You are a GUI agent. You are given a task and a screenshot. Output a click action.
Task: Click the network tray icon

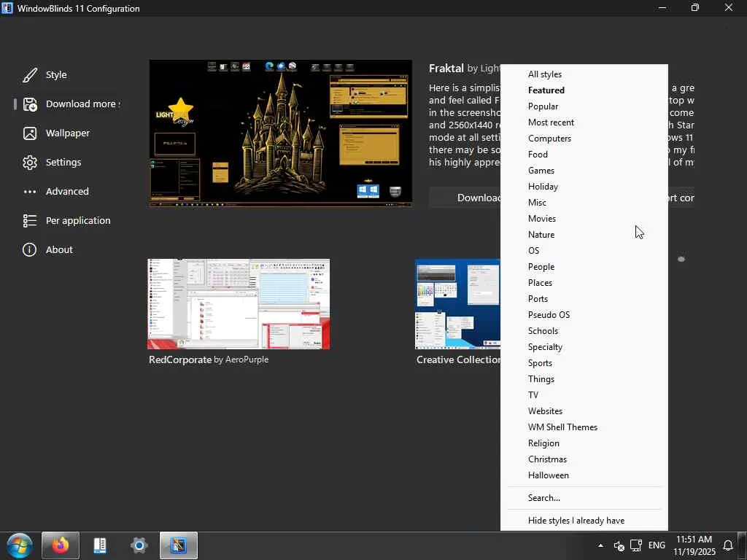pos(636,545)
